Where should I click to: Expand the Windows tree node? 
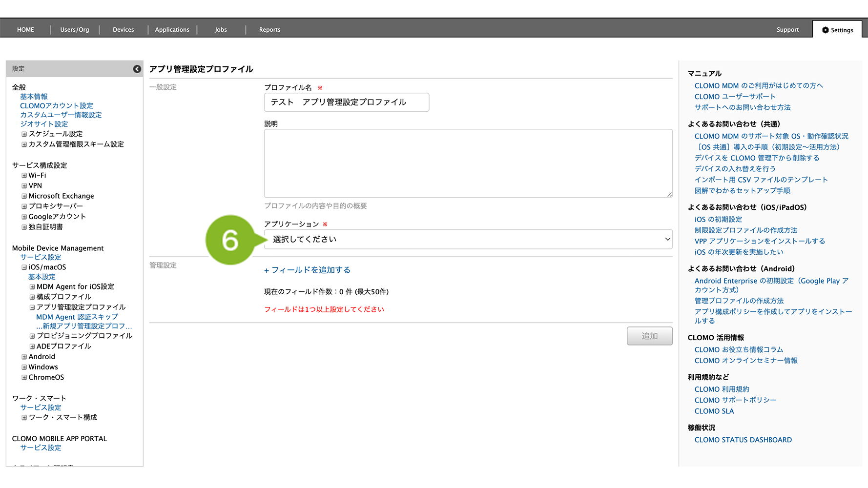click(24, 367)
